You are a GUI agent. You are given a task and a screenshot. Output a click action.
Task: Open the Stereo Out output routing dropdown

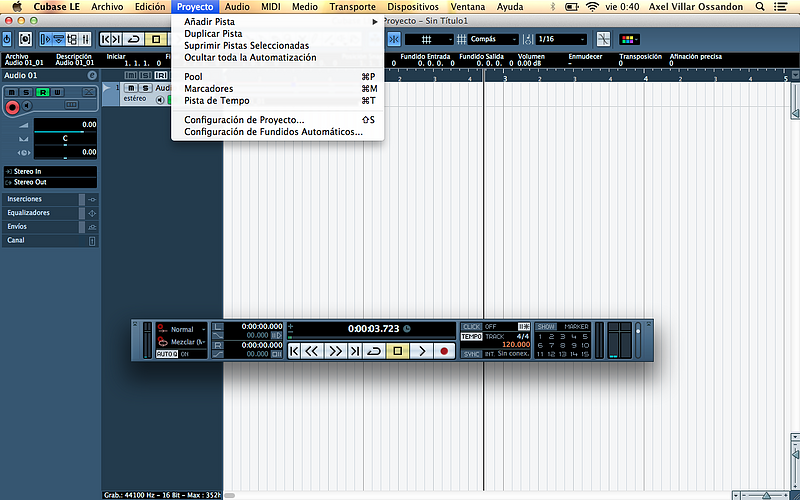point(50,182)
